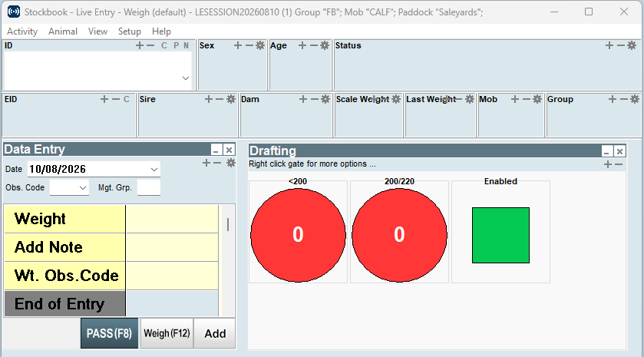This screenshot has width=644, height=357.
Task: Close the Drafting panel
Action: point(619,151)
